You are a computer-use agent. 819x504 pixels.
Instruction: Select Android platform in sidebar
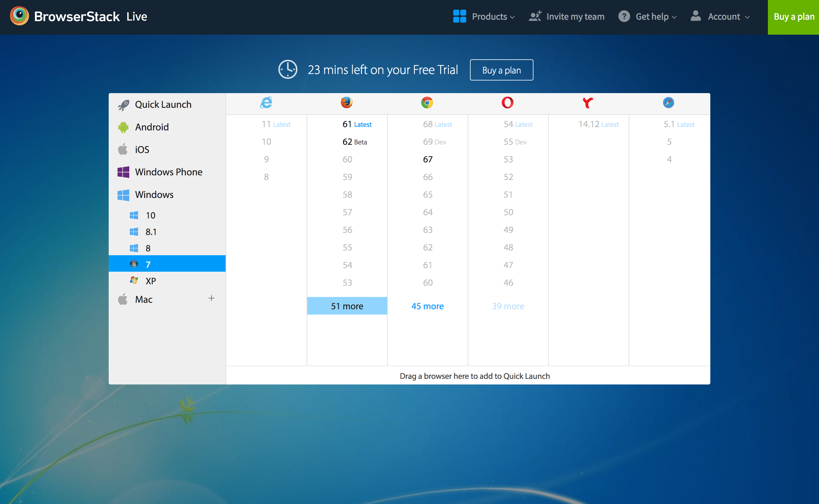[167, 127]
